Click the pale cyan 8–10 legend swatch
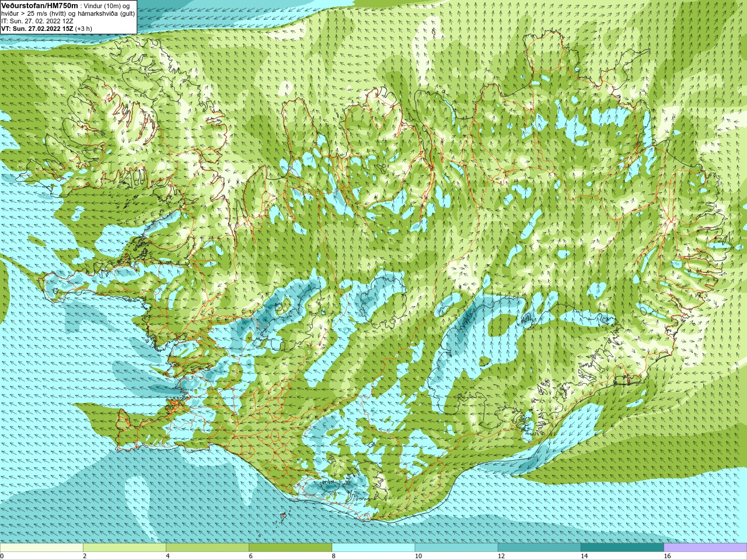This screenshot has width=747, height=560. click(373, 548)
